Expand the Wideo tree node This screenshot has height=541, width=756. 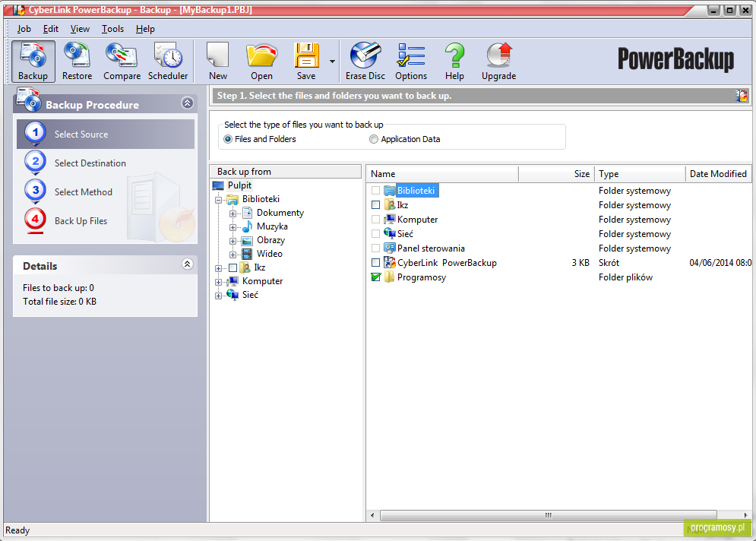[232, 255]
